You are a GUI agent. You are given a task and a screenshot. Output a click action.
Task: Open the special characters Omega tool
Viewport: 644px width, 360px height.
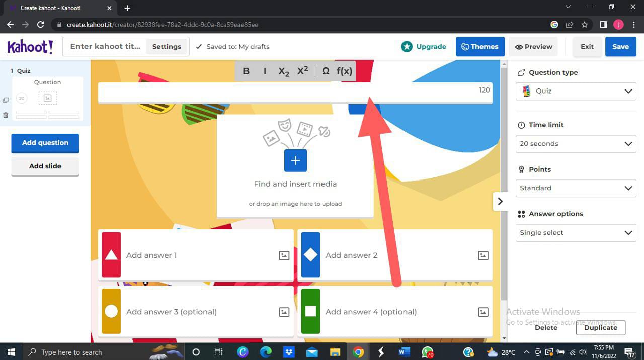[326, 71]
